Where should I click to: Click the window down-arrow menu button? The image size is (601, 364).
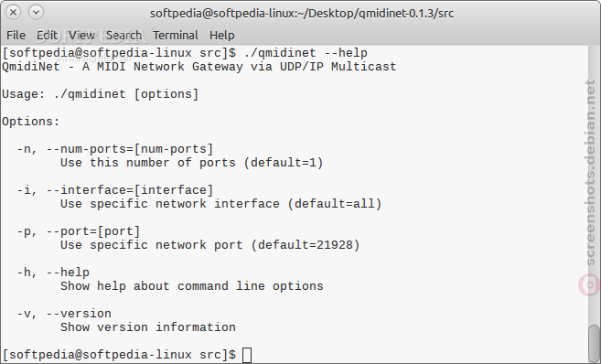point(36,12)
